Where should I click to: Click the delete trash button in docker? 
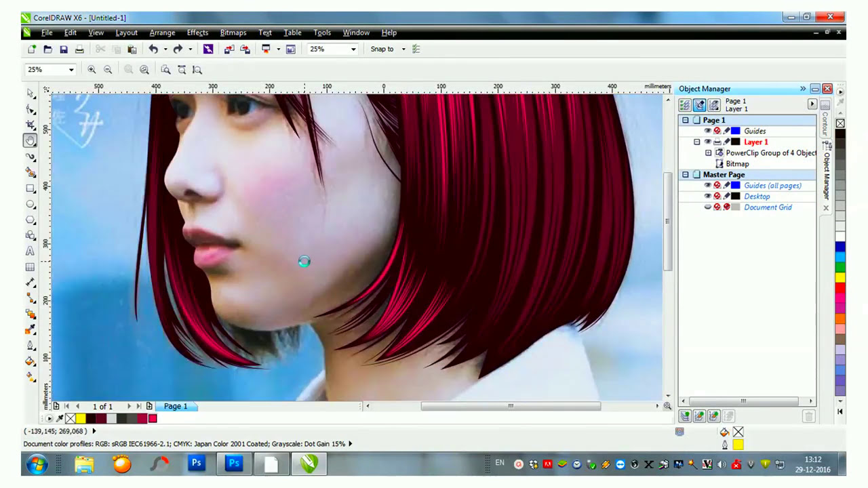point(808,416)
